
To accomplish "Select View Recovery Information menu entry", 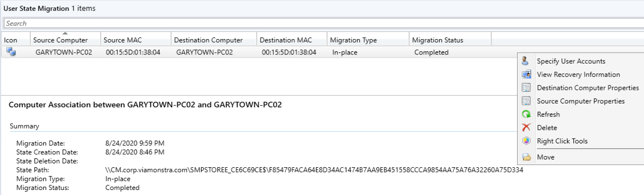I will click(578, 75).
